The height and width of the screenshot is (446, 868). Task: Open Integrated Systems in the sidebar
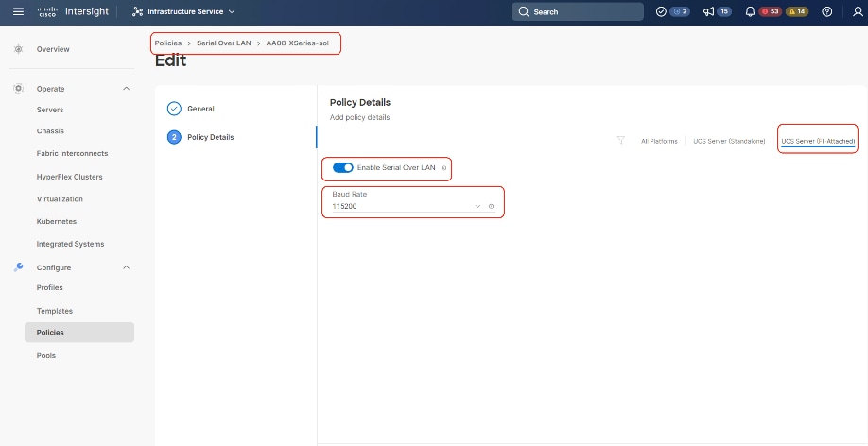pos(70,244)
